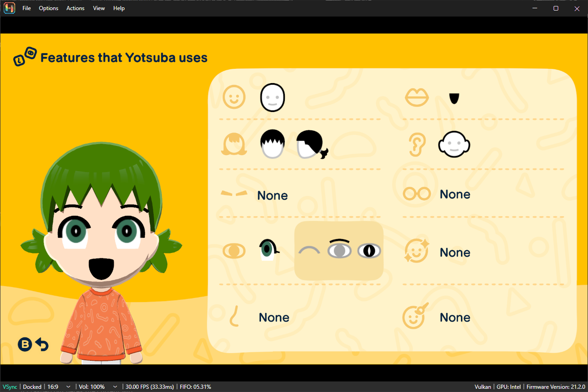Choose the round ears face thumbnail
This screenshot has width=588, height=392.
point(454,144)
